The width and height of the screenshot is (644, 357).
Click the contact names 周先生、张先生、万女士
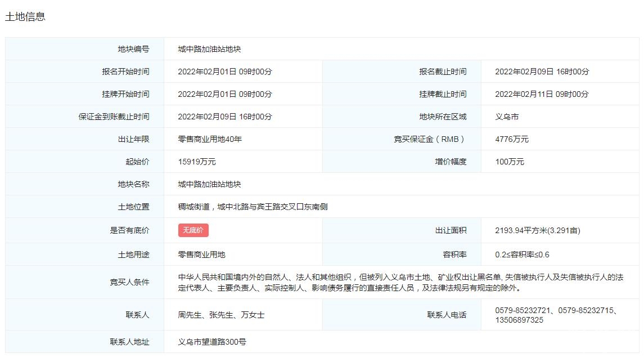pyautogui.click(x=221, y=315)
